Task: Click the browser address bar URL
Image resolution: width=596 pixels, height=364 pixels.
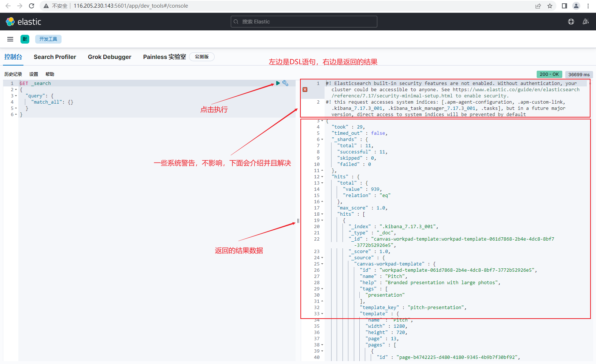Action: coord(131,6)
